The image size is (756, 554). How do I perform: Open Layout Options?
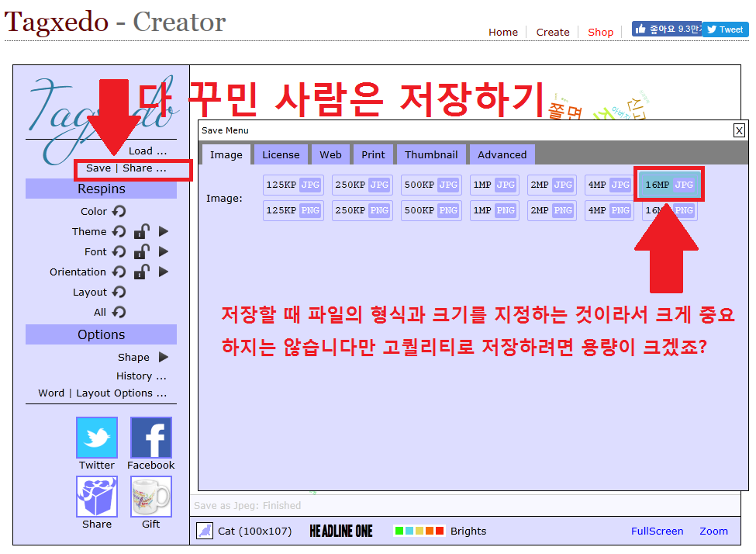pos(122,393)
